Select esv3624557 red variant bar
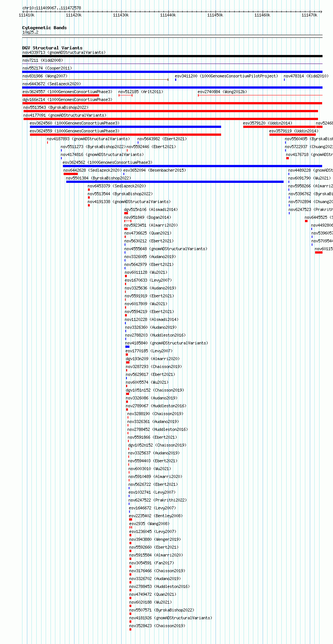The image size is (333, 644). 61,95
